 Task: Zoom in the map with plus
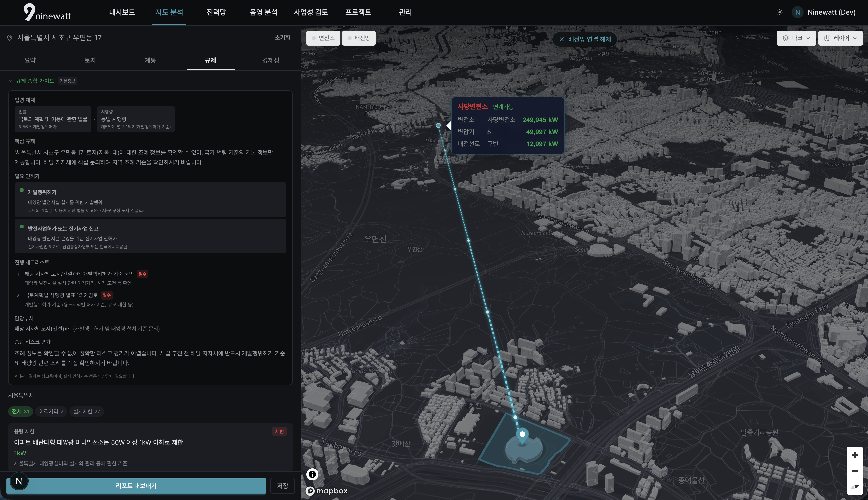[x=855, y=455]
